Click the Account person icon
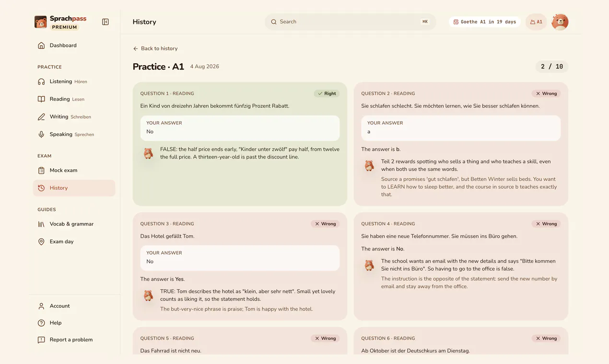This screenshot has width=609, height=364. pyautogui.click(x=41, y=306)
